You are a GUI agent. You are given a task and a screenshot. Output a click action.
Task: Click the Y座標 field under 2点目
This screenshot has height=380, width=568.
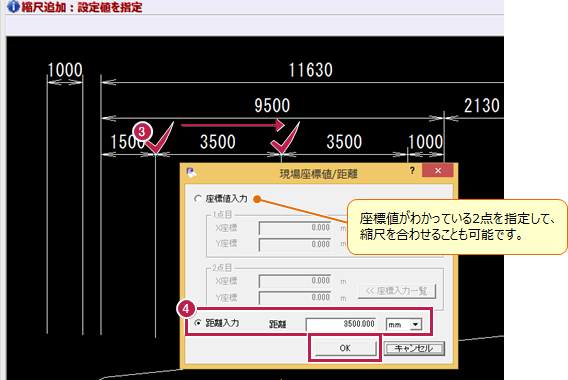(295, 298)
